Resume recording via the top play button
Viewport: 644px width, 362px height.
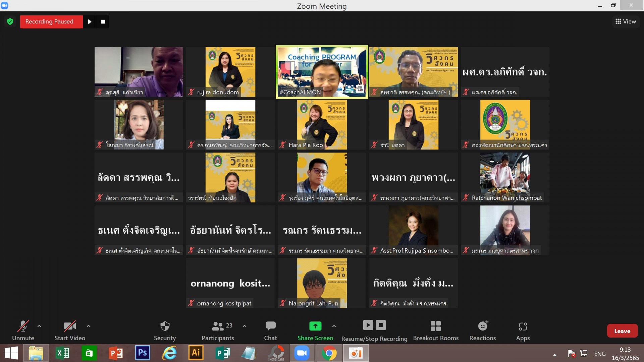(90, 22)
